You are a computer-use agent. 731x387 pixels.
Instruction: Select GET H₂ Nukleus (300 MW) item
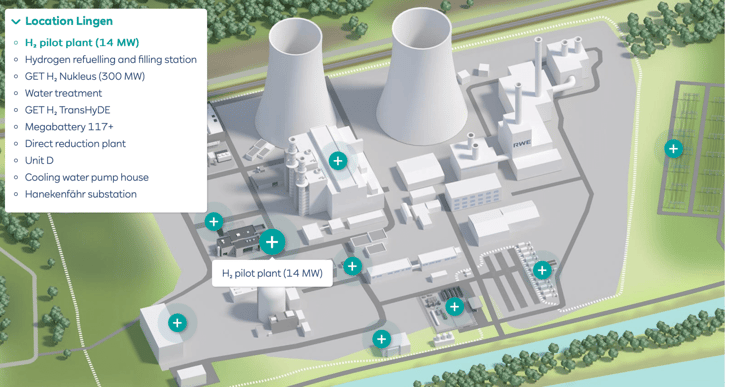pyautogui.click(x=85, y=76)
